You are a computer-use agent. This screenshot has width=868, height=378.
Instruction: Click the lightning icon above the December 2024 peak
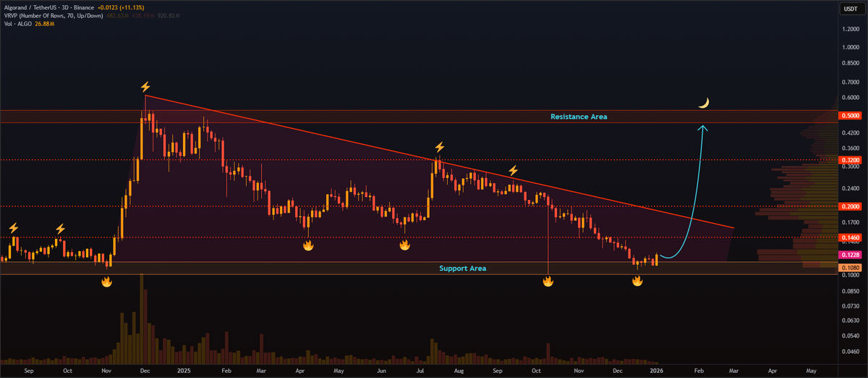coord(145,87)
